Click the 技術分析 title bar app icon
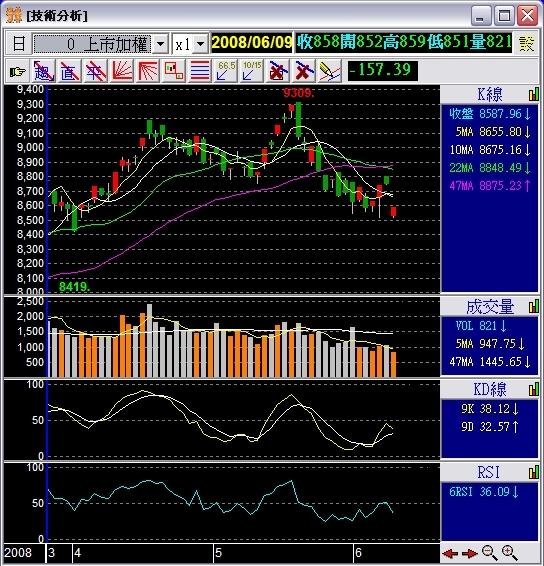Image resolution: width=544 pixels, height=566 pixels. point(14,16)
